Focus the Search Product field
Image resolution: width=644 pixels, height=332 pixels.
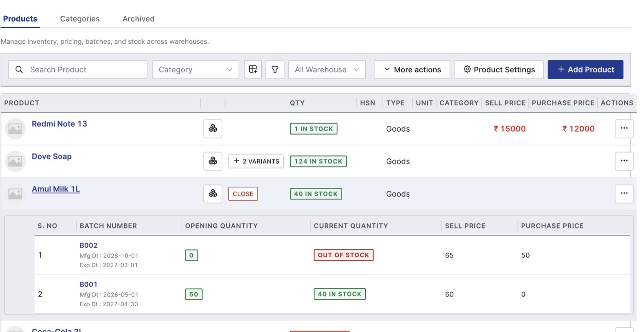78,70
